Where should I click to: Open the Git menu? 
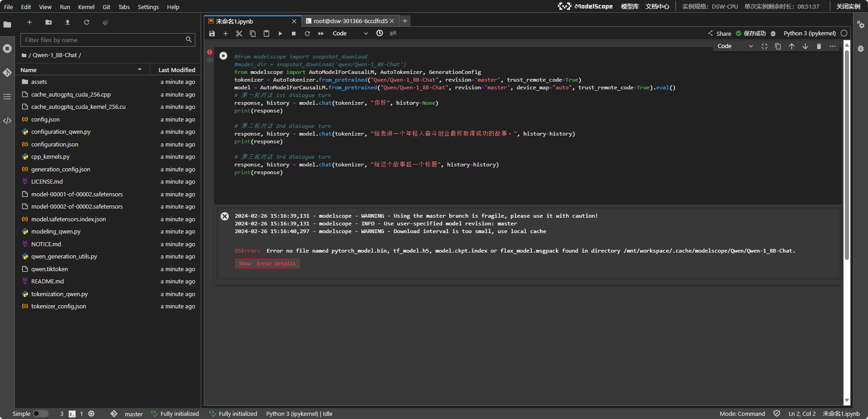(106, 7)
